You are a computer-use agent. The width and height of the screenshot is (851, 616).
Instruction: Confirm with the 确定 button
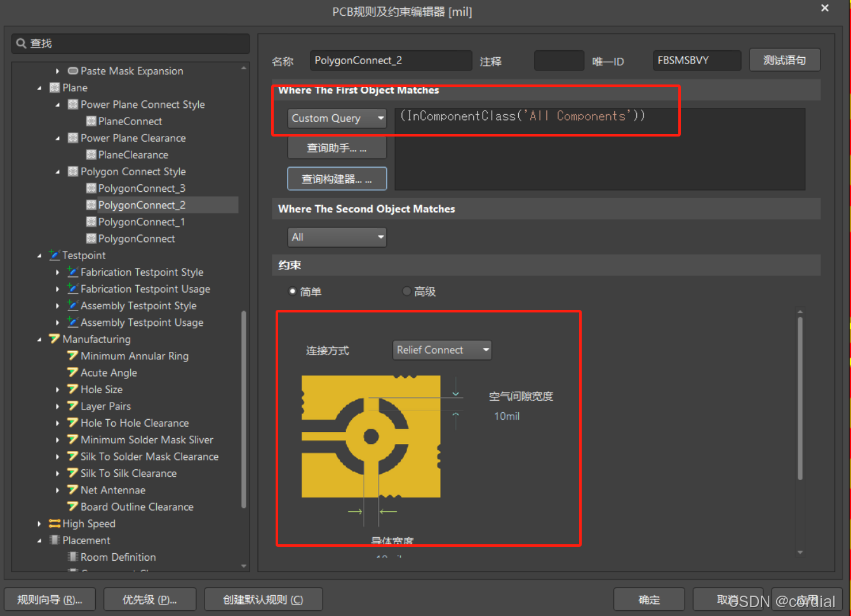point(649,599)
